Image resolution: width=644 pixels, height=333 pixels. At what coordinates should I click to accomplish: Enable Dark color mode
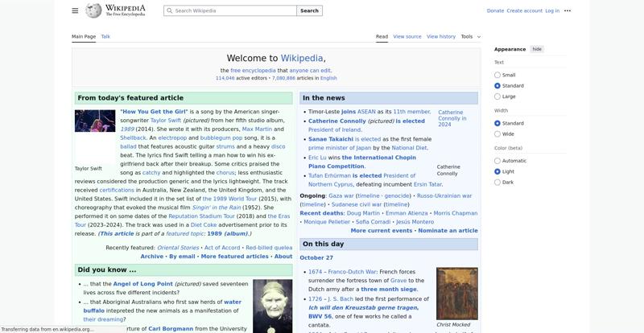(497, 183)
